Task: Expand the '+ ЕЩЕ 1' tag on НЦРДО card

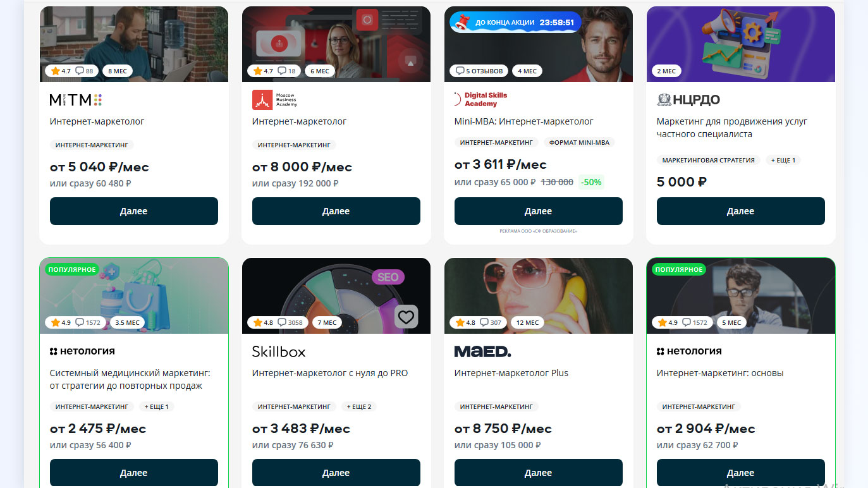Action: pos(783,161)
